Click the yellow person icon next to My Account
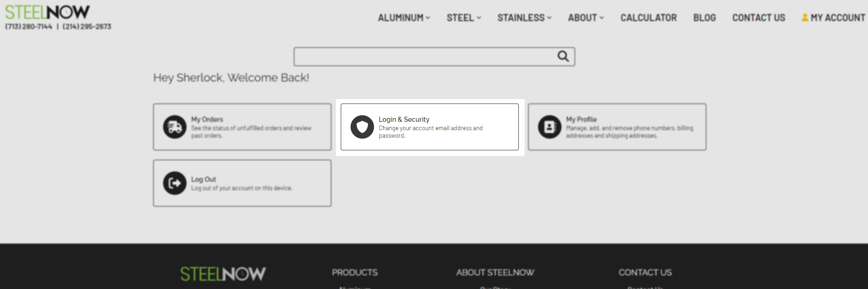The height and width of the screenshot is (289, 868). [x=804, y=17]
